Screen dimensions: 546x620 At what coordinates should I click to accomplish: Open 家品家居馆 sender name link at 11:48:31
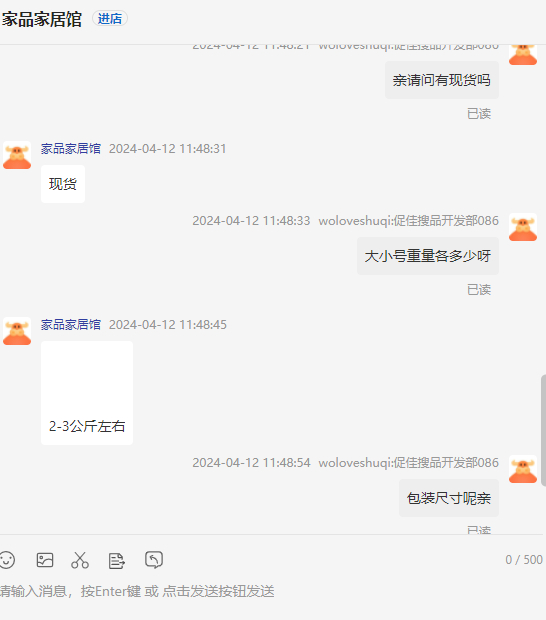point(71,149)
